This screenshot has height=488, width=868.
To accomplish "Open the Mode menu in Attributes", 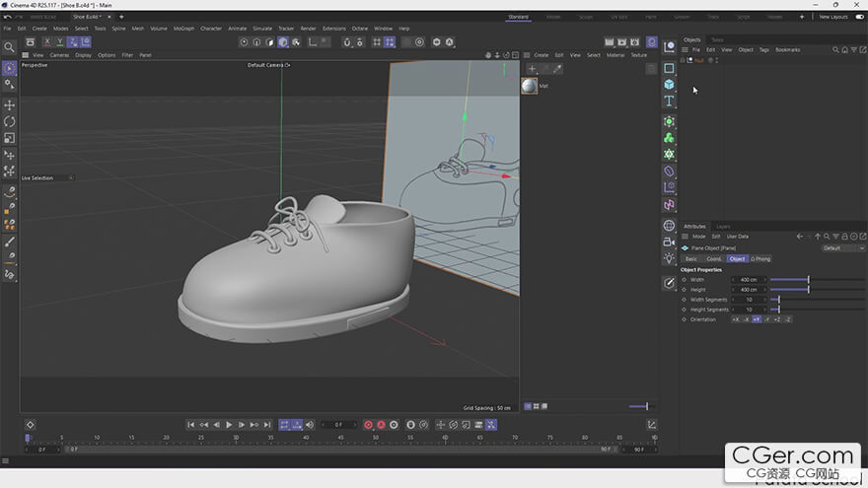I will [x=699, y=237].
